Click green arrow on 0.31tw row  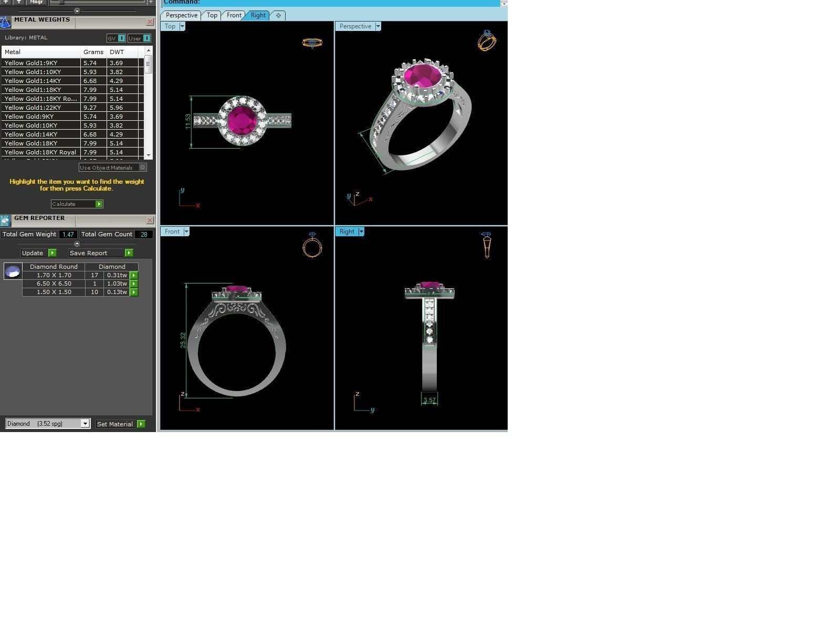(134, 275)
